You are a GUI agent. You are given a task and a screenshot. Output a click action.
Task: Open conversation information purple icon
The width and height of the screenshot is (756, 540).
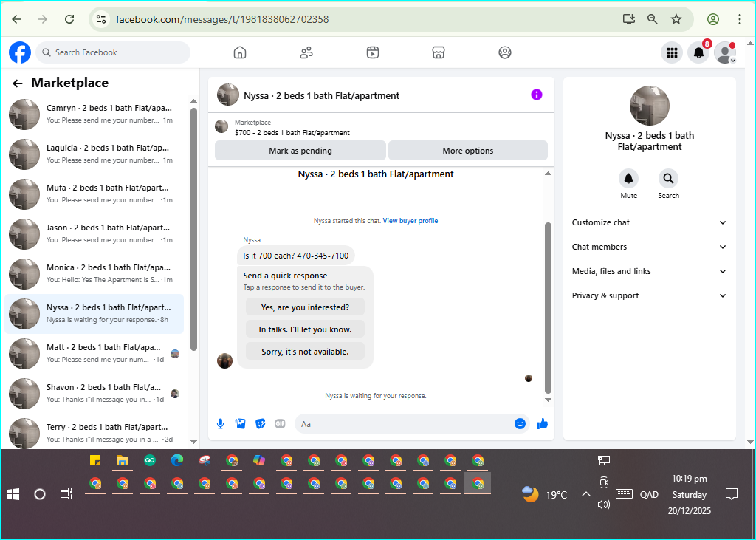pos(537,95)
